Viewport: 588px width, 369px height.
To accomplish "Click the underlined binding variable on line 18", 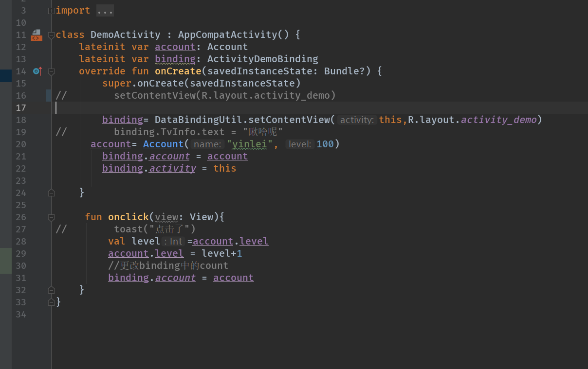I will [x=122, y=120].
